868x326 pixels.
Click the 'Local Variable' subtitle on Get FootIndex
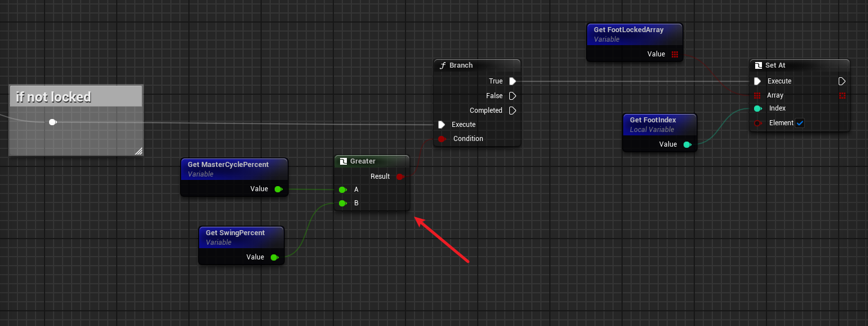coord(652,130)
